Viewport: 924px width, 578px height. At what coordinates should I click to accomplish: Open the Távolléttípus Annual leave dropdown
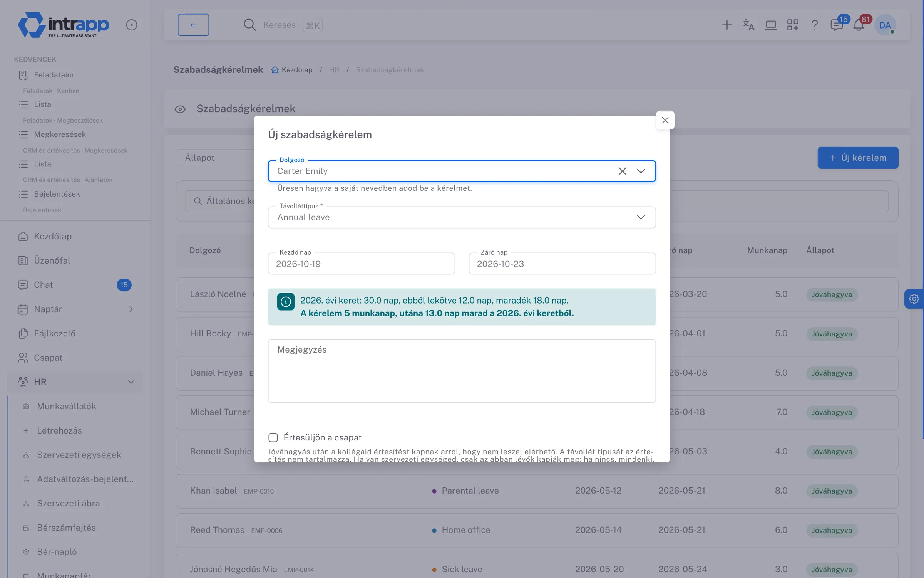(x=462, y=217)
